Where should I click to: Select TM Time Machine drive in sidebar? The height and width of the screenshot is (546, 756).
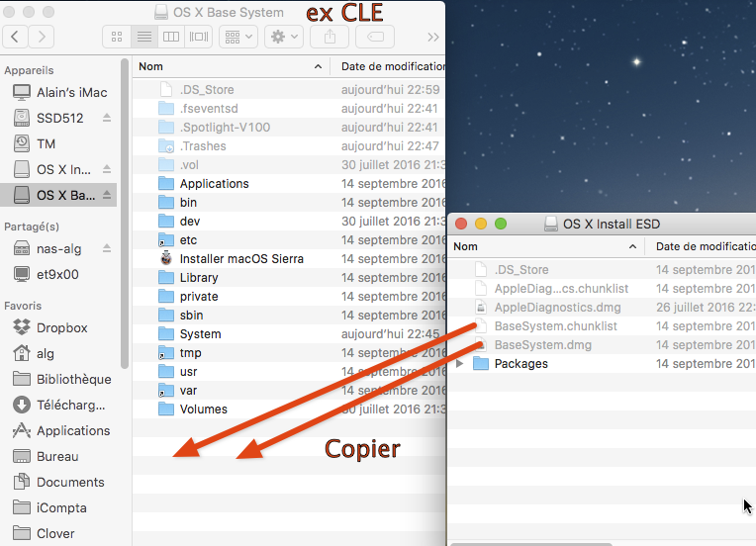(60, 143)
